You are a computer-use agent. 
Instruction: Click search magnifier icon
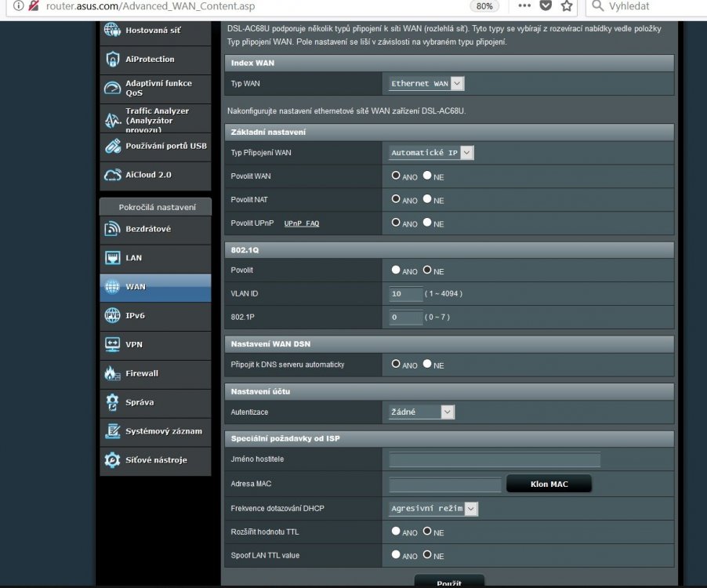point(597,5)
